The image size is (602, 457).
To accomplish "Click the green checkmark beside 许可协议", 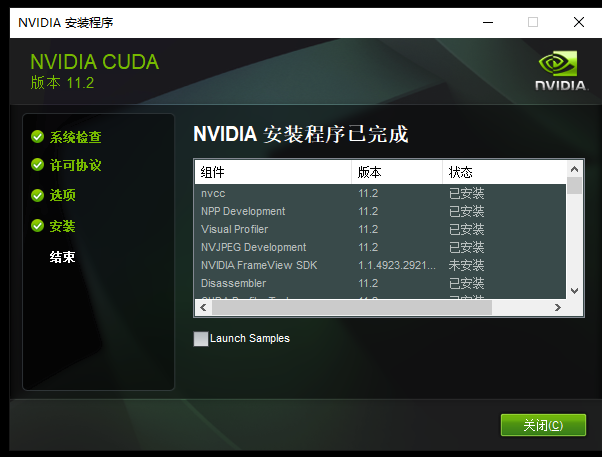I will click(37, 165).
